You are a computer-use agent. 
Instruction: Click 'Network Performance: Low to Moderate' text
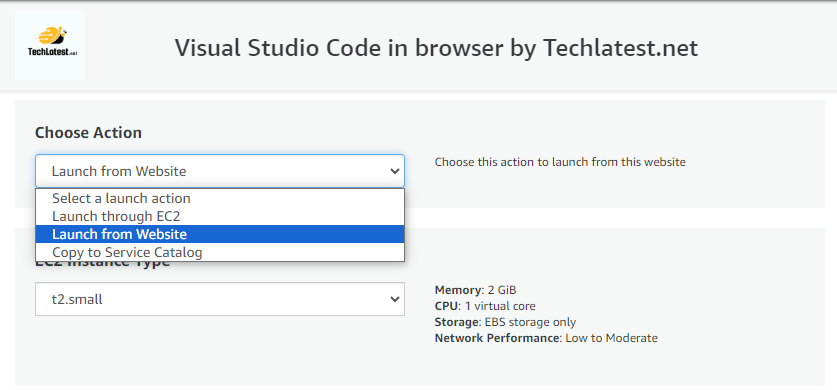[x=546, y=338]
